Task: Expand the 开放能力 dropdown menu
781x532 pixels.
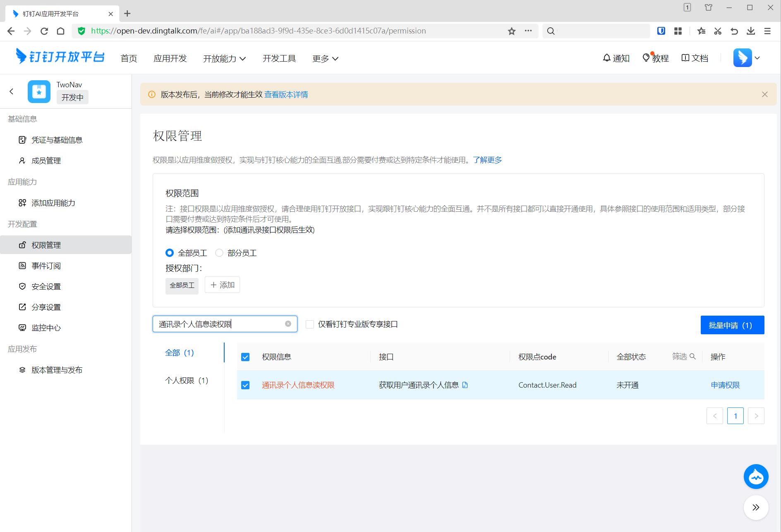Action: tap(224, 59)
